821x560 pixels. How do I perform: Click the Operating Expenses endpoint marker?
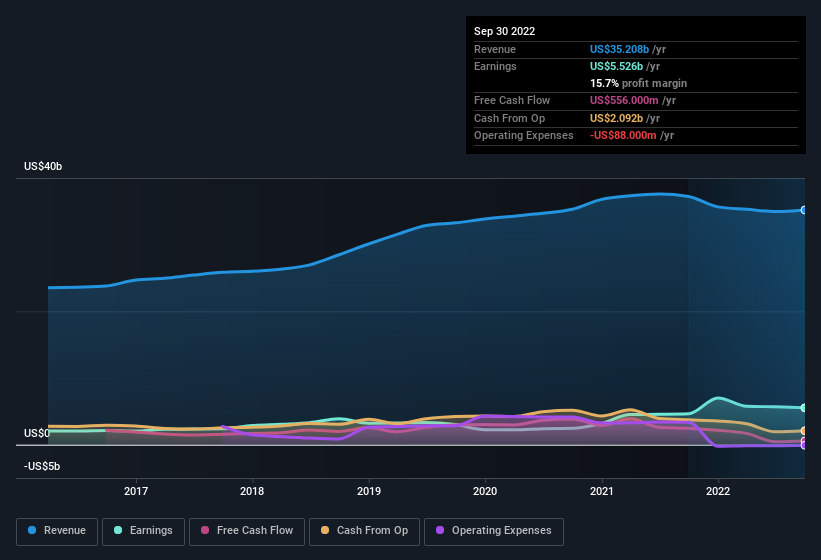pos(804,446)
